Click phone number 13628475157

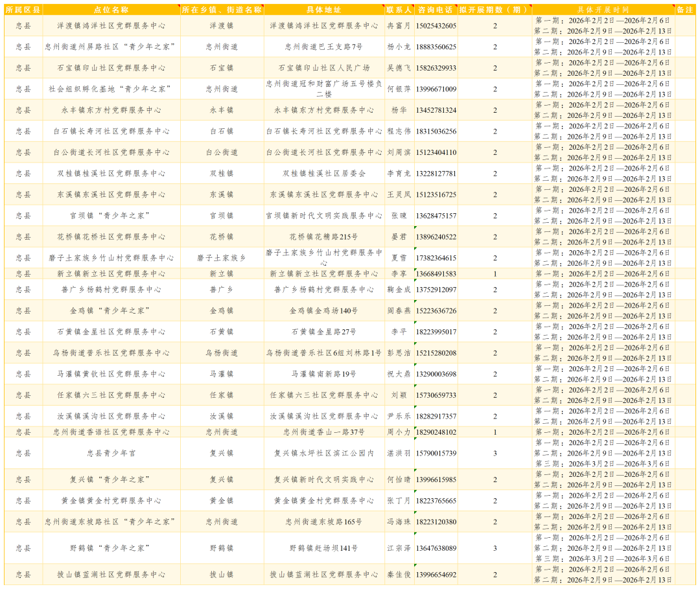pyautogui.click(x=436, y=216)
